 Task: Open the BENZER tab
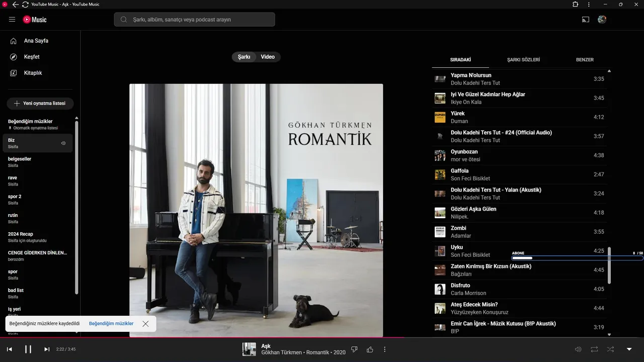pos(585,59)
